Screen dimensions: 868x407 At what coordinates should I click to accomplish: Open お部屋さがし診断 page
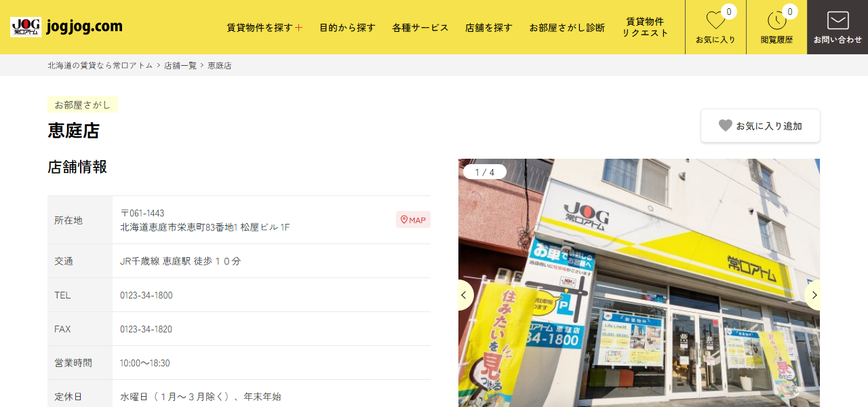coord(567,28)
